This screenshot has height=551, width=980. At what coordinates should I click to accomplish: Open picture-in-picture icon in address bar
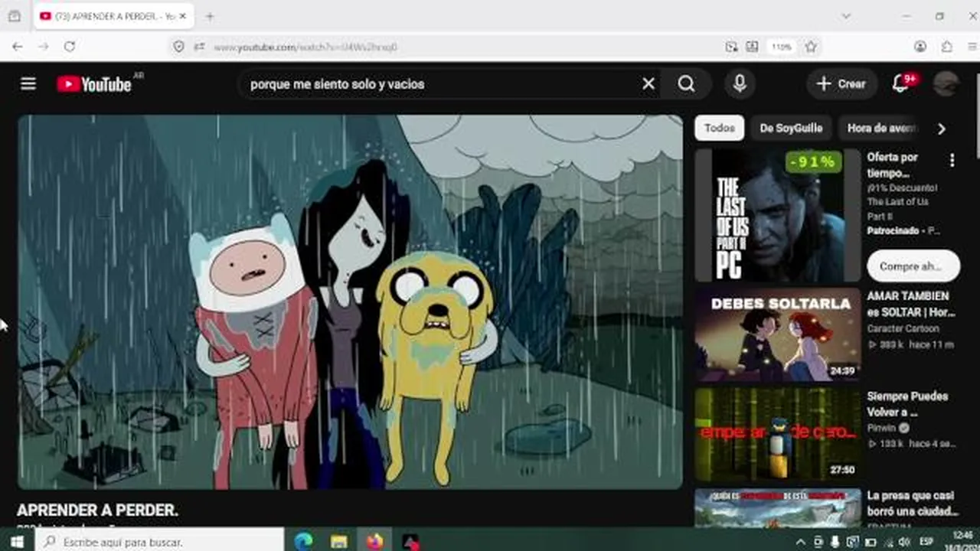point(731,47)
